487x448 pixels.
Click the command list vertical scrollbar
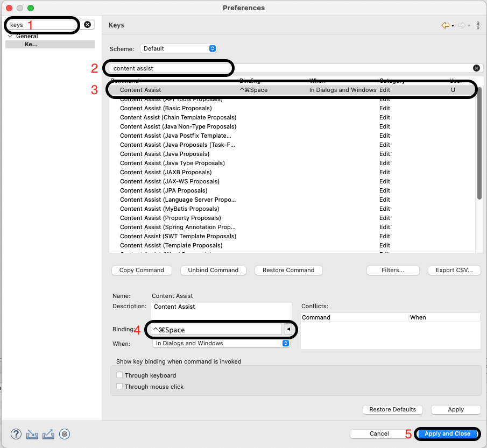point(479,143)
